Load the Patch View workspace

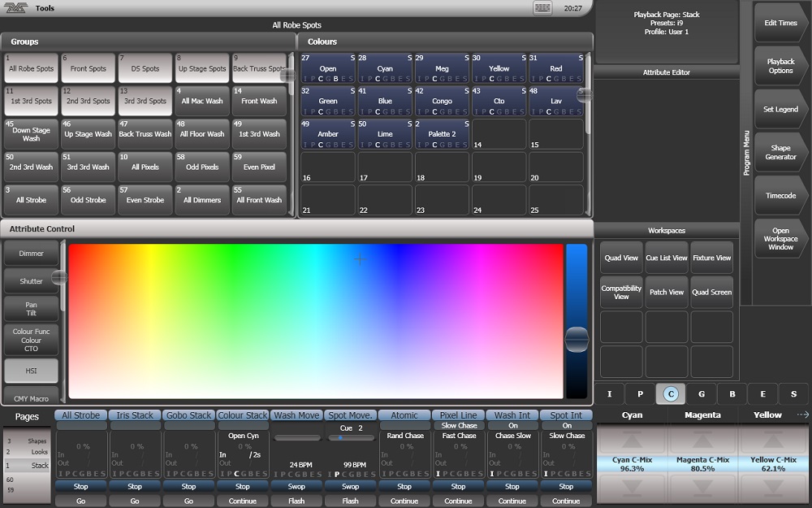(x=667, y=292)
